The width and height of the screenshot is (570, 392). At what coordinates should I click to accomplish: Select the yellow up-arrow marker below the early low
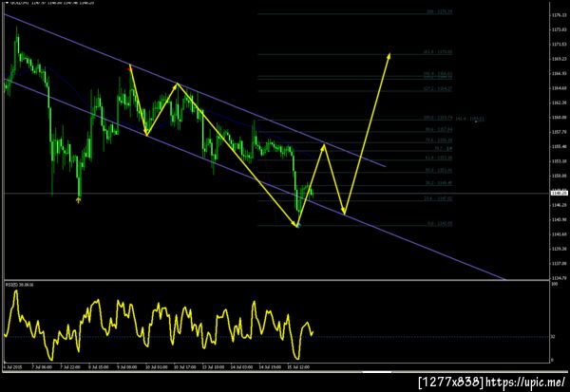point(79,199)
